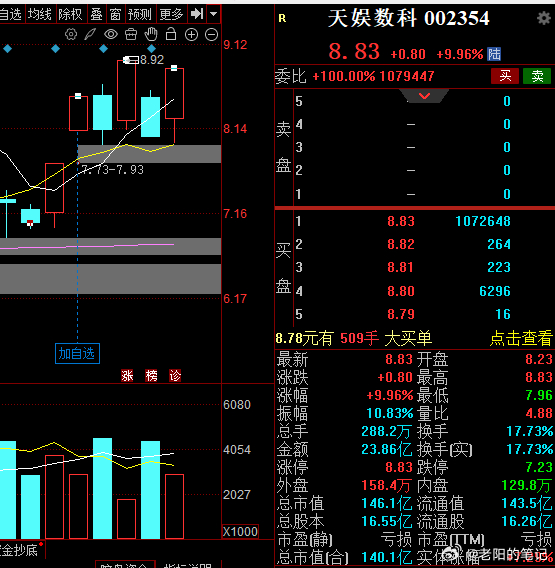555x568 pixels.
Task: Select bid level 5 price 8.79
Action: 401,314
